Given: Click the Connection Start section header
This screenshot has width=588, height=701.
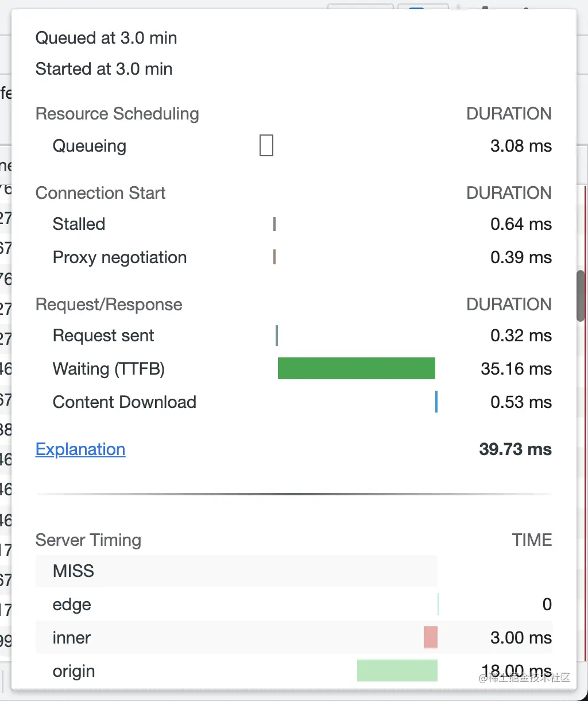Looking at the screenshot, I should pos(100,193).
